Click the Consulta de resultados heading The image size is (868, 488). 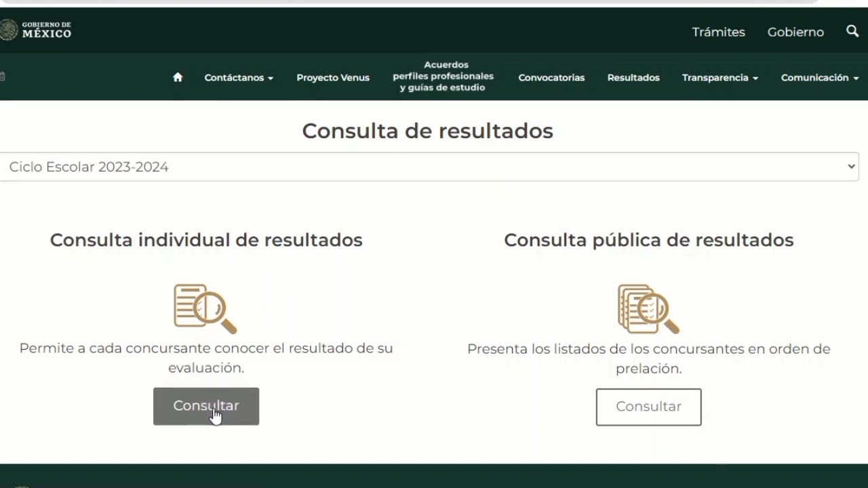click(x=427, y=130)
